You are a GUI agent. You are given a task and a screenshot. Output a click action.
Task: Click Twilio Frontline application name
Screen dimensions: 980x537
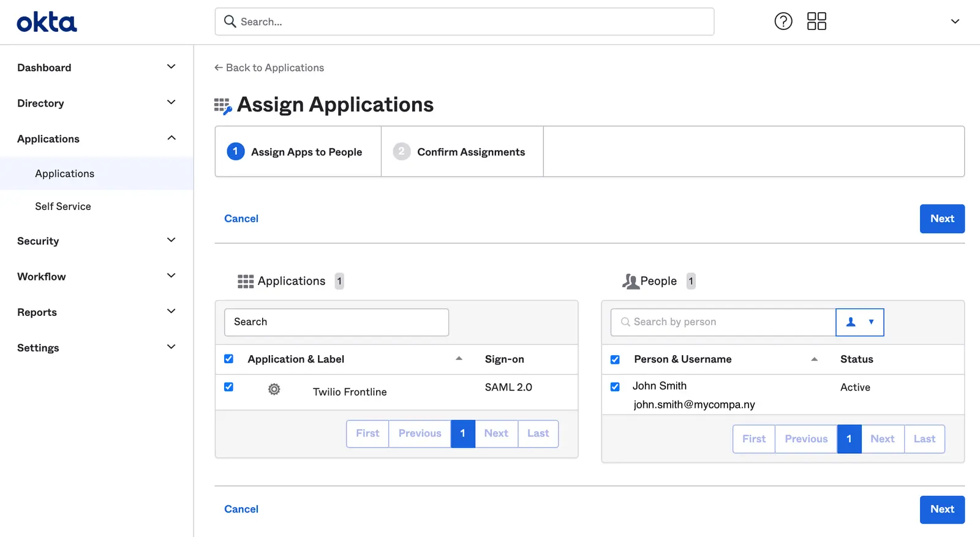[350, 392]
